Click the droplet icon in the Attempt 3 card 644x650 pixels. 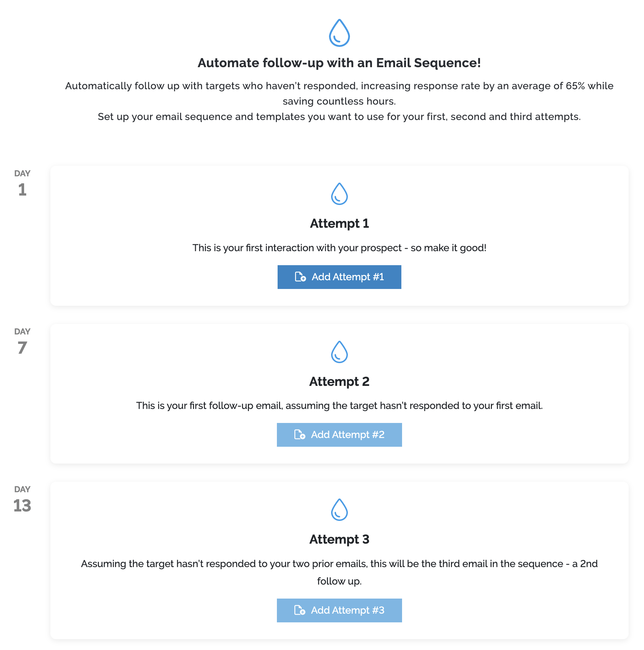coord(339,510)
